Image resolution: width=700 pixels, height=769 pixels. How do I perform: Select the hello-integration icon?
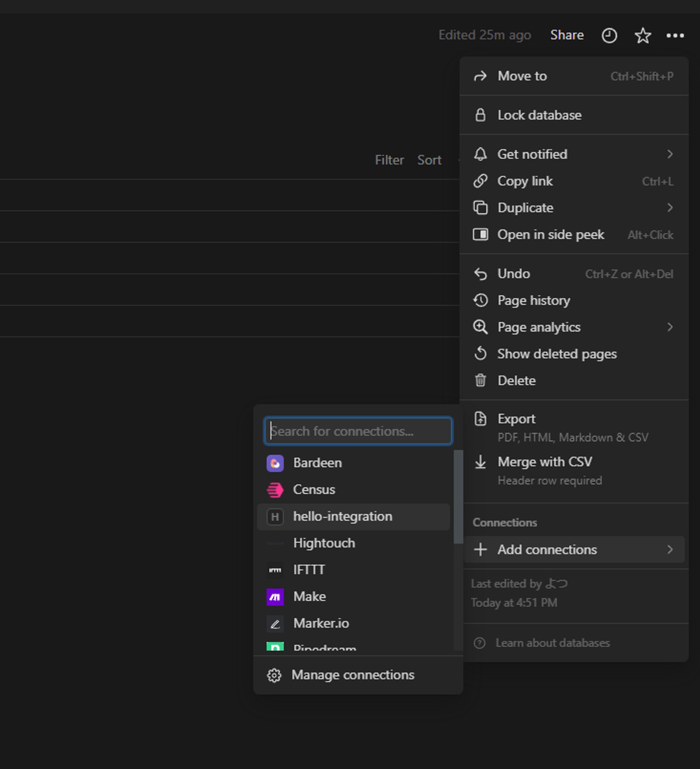point(275,517)
